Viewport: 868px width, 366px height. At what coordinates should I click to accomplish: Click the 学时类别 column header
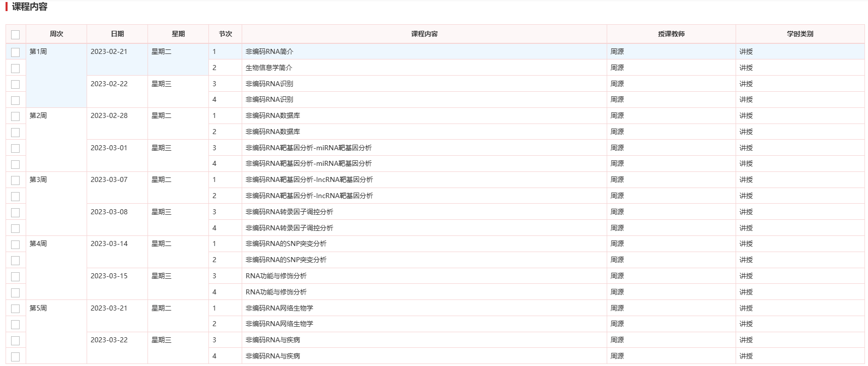800,34
